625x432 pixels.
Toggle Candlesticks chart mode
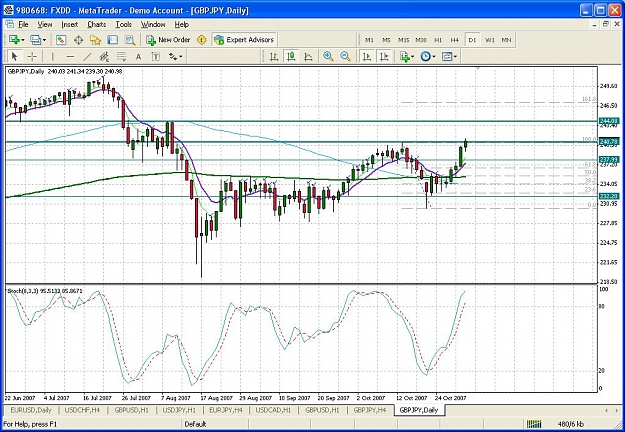[291, 57]
